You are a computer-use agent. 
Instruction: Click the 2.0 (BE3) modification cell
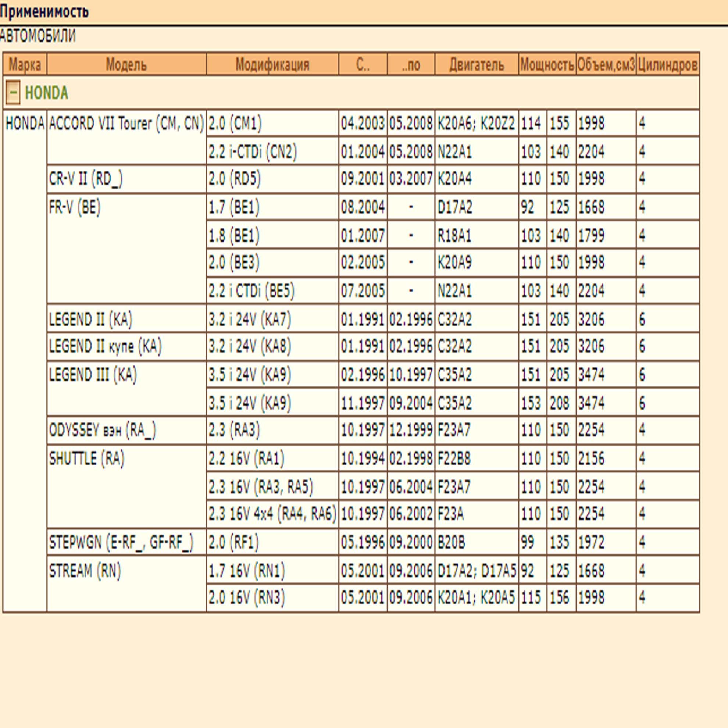click(272, 262)
